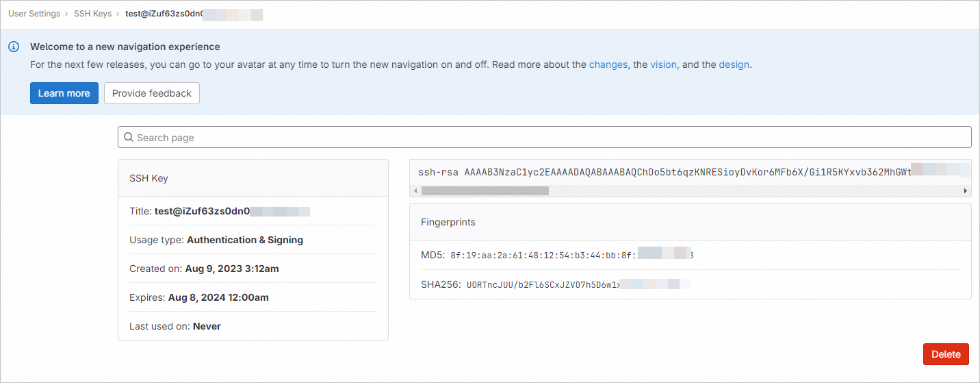This screenshot has width=980, height=383.
Task: Click the right arrow of key scrollbar
Action: [966, 191]
